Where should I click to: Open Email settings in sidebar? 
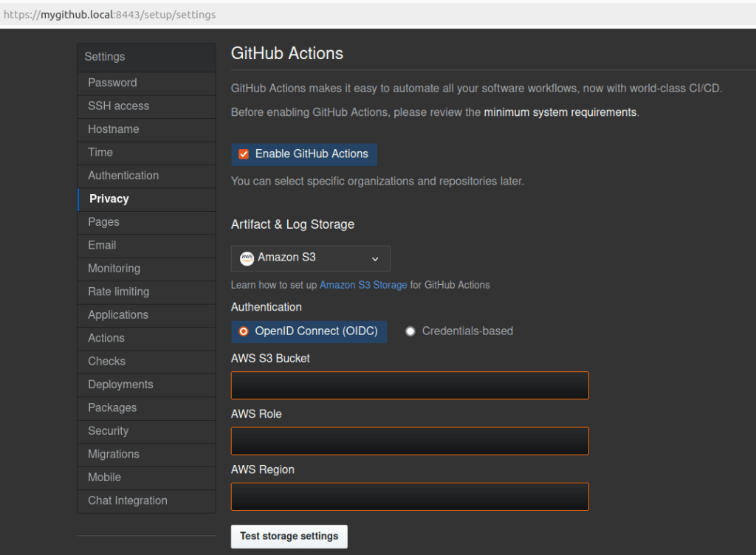[x=147, y=245]
